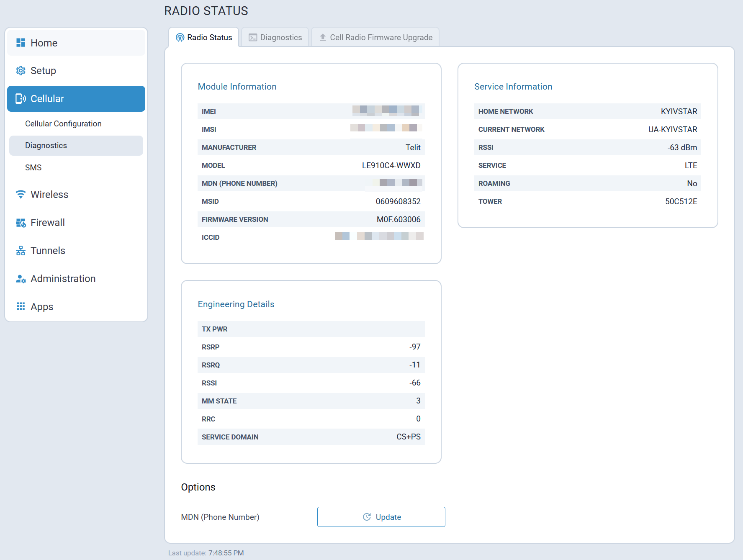
Task: Click the TOWER row value 50C512E
Action: pyautogui.click(x=681, y=201)
